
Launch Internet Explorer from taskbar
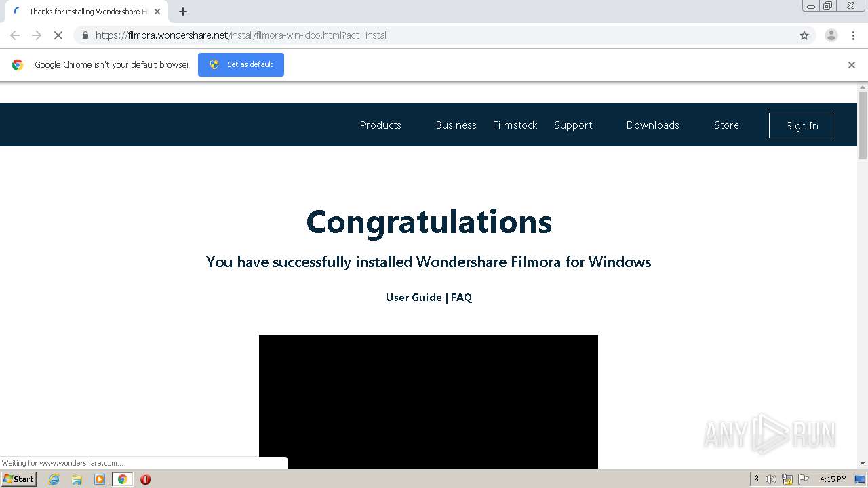(54, 479)
